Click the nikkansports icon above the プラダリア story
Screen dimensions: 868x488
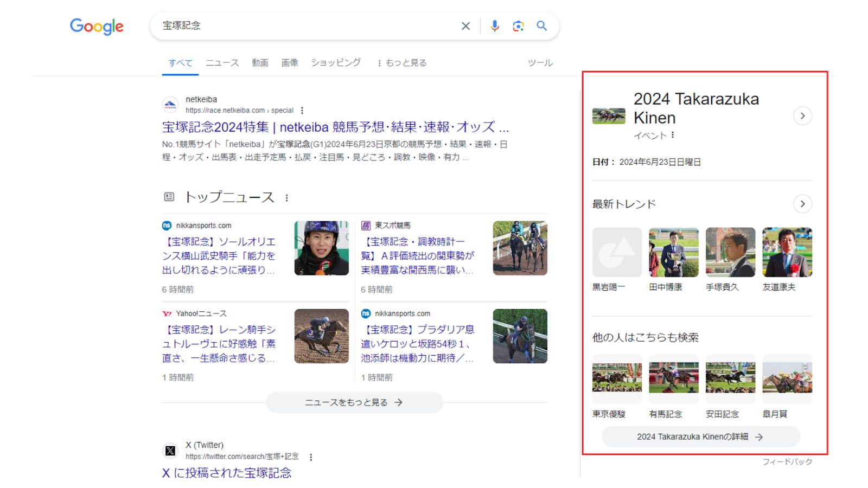click(x=366, y=314)
